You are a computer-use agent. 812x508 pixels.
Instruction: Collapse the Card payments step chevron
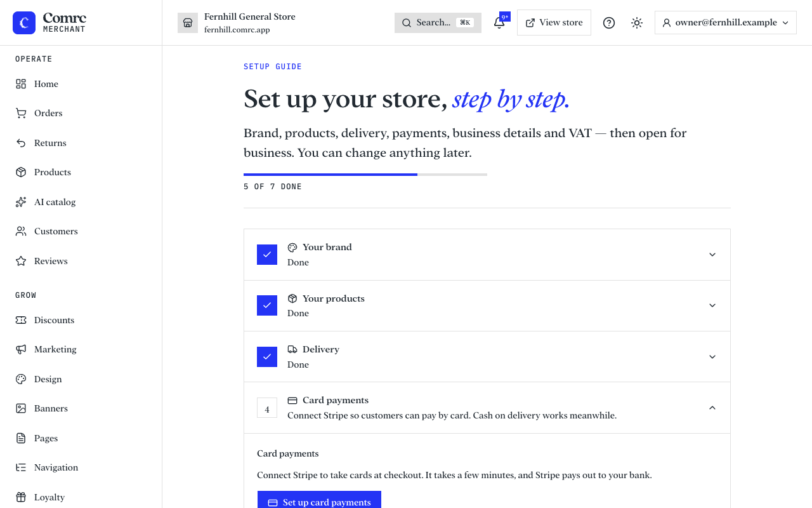pyautogui.click(x=712, y=408)
